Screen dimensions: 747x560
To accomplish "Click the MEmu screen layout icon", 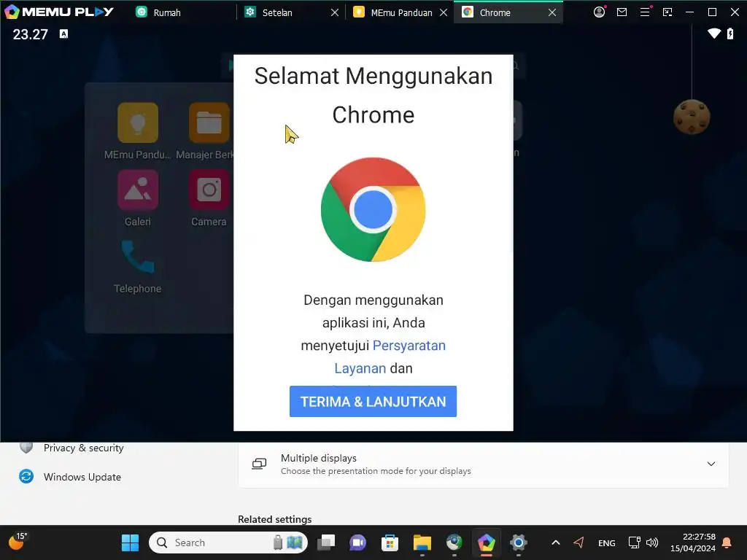I will (667, 12).
